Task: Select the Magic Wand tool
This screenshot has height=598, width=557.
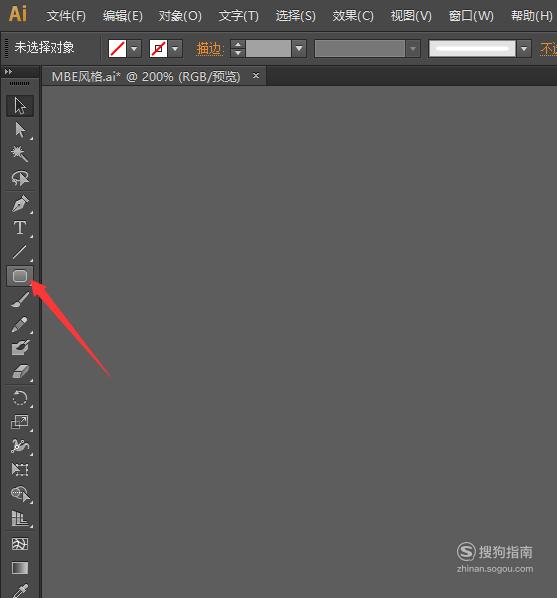Action: click(20, 154)
